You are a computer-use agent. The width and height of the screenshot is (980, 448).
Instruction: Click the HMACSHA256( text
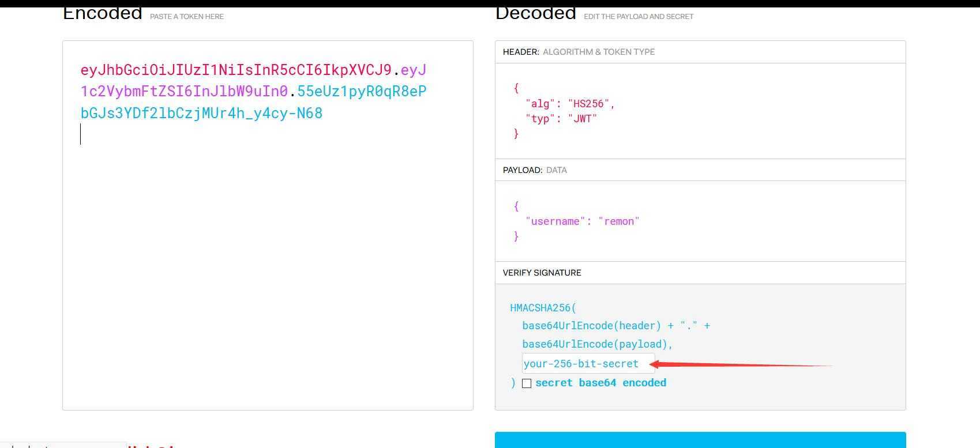pyautogui.click(x=543, y=308)
